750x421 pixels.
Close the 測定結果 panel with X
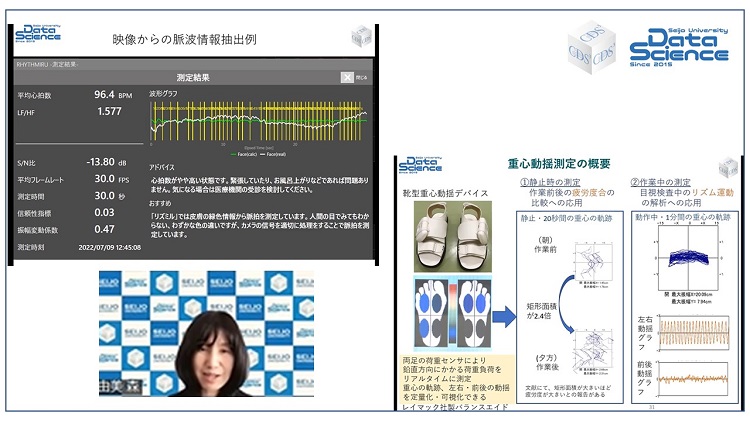347,76
